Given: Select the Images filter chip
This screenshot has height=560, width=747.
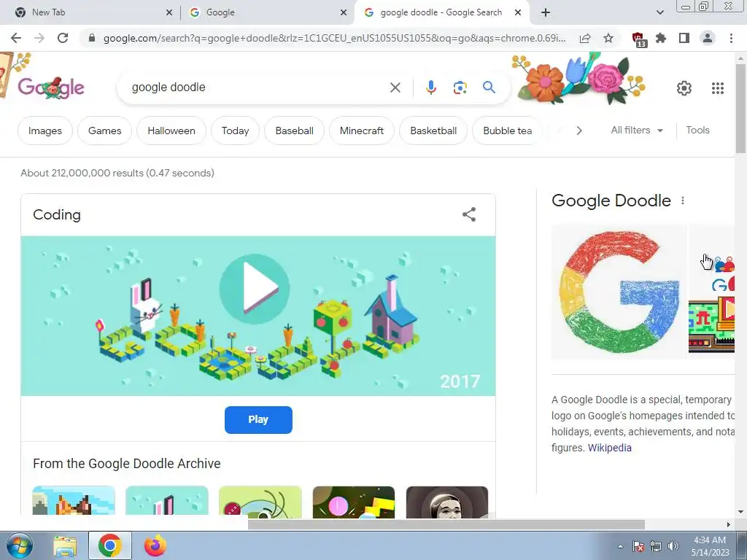Looking at the screenshot, I should click(44, 131).
